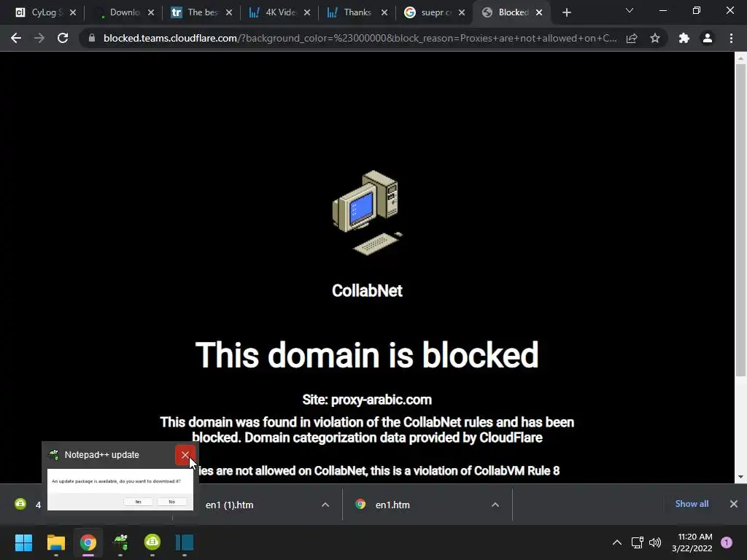747x560 pixels.
Task: Click 'This domain is blocked' heading
Action: click(367, 355)
